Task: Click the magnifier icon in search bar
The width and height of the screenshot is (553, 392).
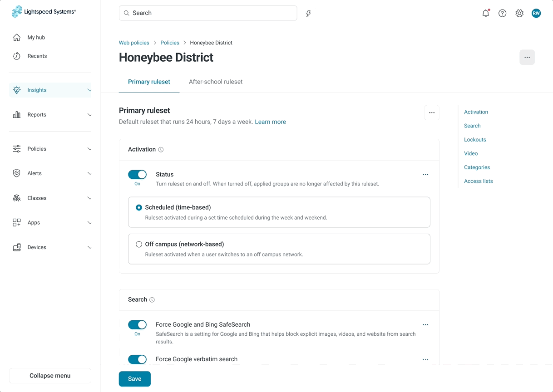Action: pyautogui.click(x=127, y=13)
